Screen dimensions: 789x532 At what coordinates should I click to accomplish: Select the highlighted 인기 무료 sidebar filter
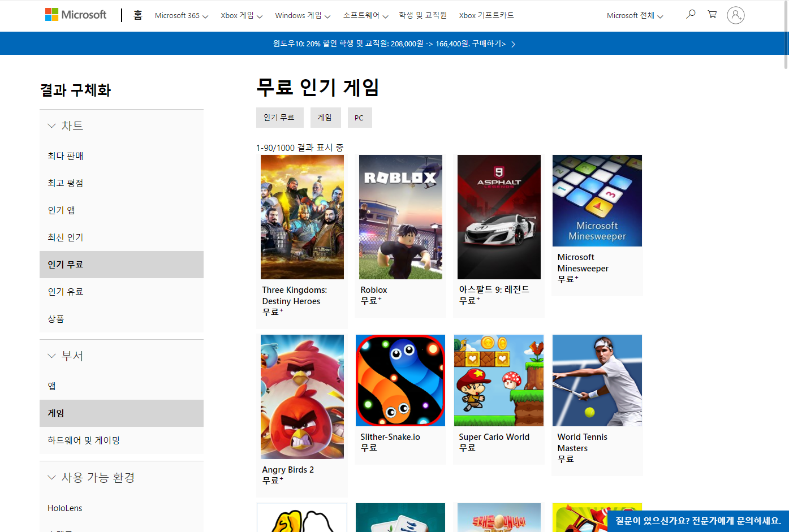[x=122, y=265]
